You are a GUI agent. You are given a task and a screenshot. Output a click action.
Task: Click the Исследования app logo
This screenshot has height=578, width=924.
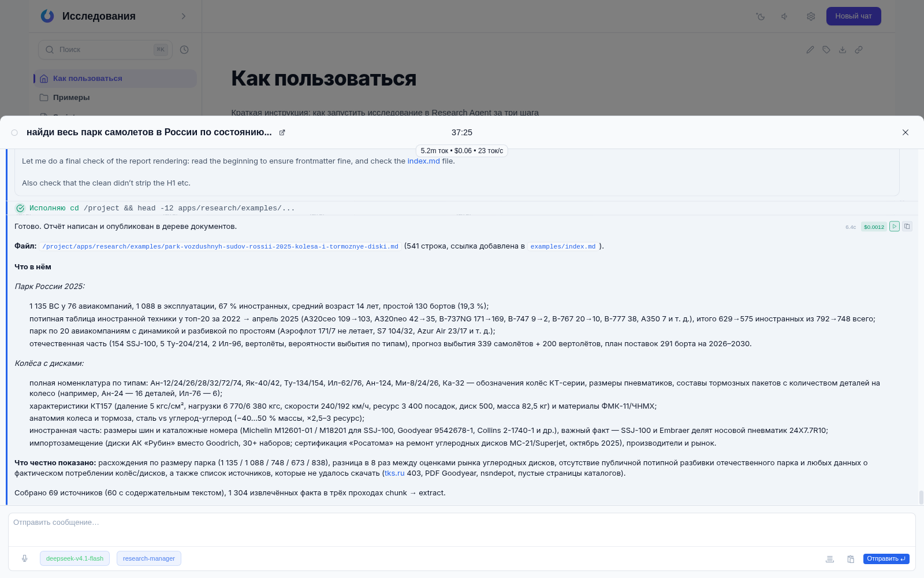click(x=47, y=16)
